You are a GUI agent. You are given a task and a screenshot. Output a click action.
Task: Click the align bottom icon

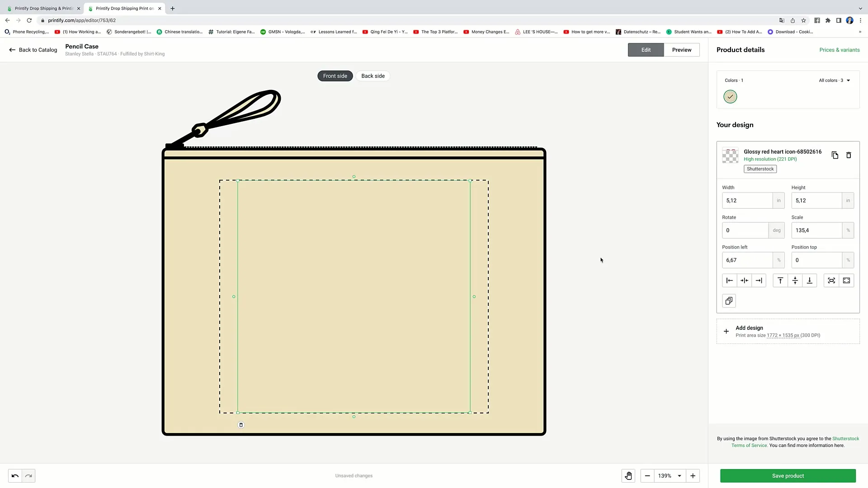click(x=810, y=281)
